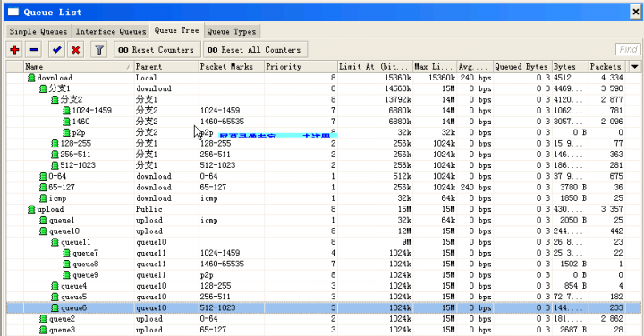The width and height of the screenshot is (644, 336).
Task: Click the green icon of download queue
Action: coord(31,78)
